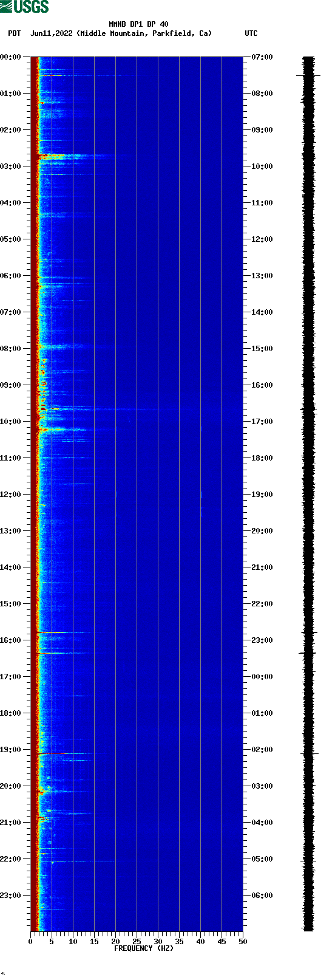
Task: Click the '10' frequency axis label
Action: 73,942
